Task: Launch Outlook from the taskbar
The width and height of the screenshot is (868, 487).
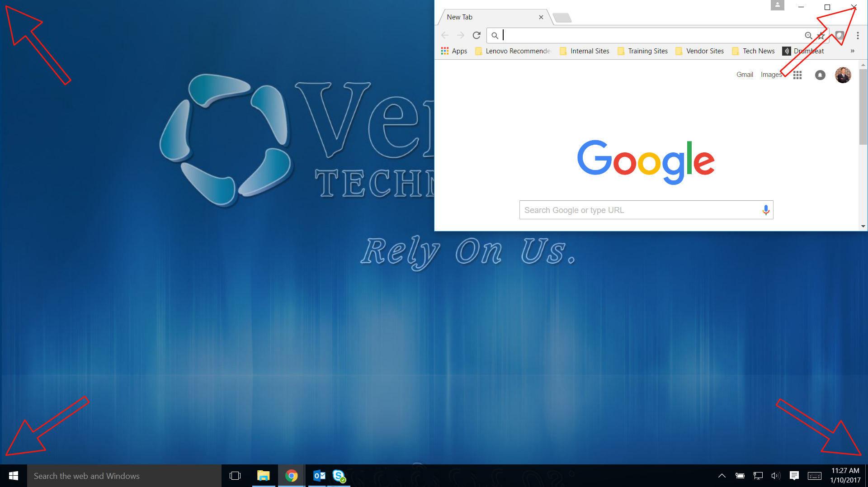Action: point(319,476)
